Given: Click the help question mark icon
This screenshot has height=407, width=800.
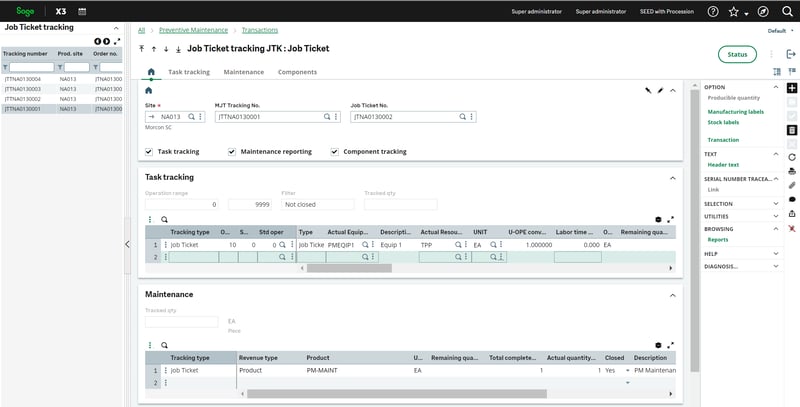Looking at the screenshot, I should click(712, 11).
